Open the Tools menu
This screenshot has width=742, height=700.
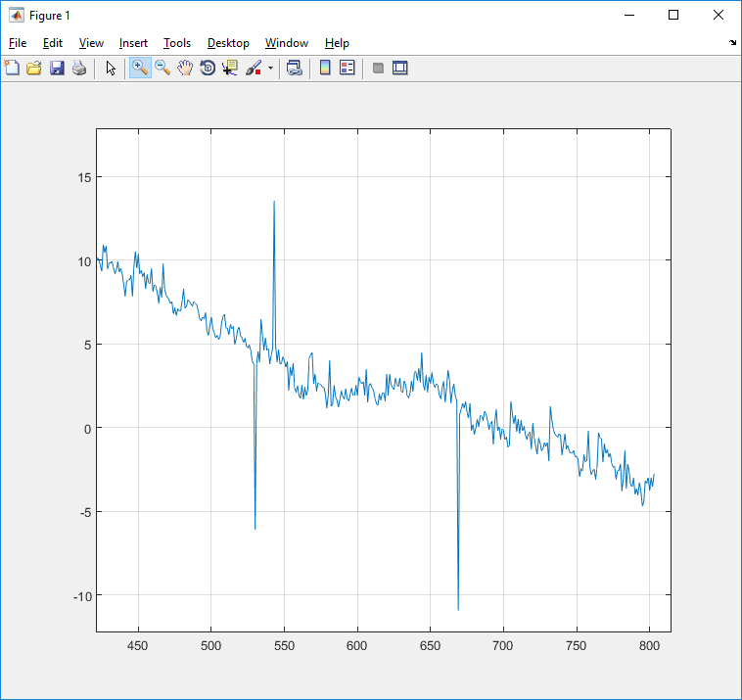177,43
